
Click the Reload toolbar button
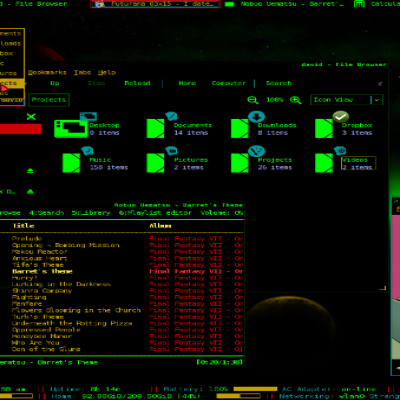pyautogui.click(x=137, y=83)
